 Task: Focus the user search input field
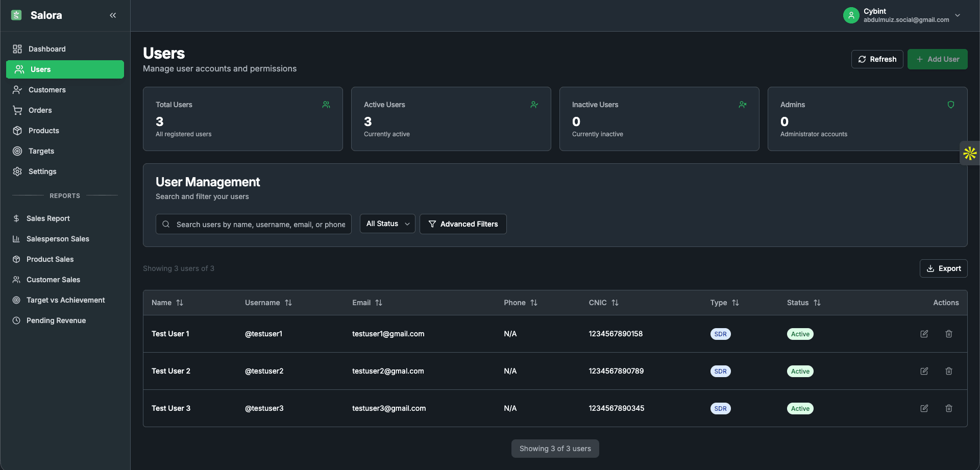(260, 225)
